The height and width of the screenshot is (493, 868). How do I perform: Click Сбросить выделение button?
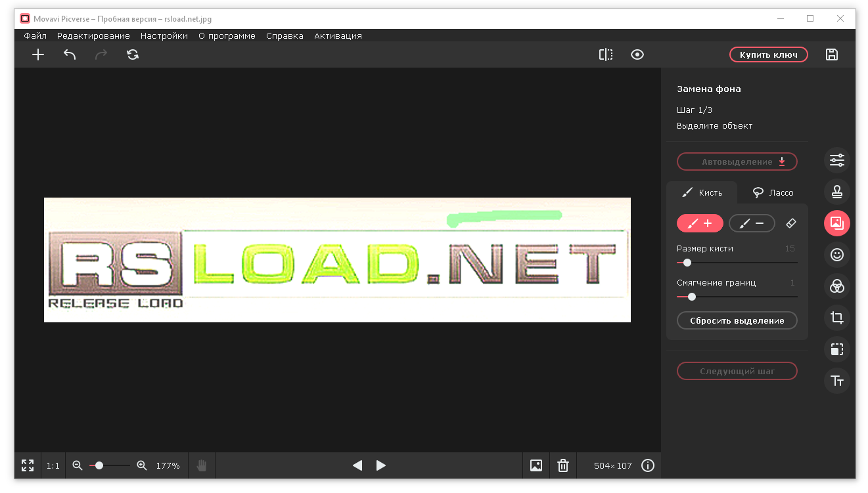tap(737, 320)
